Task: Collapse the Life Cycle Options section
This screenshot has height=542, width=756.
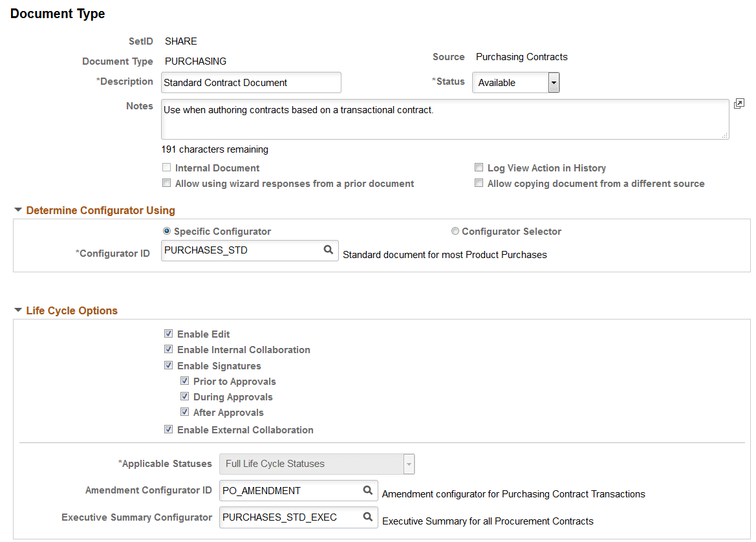Action: (17, 310)
